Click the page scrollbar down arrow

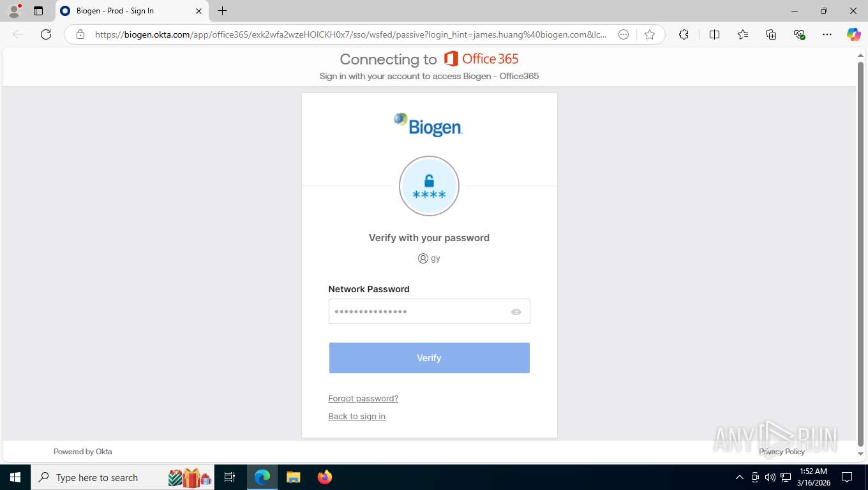860,454
